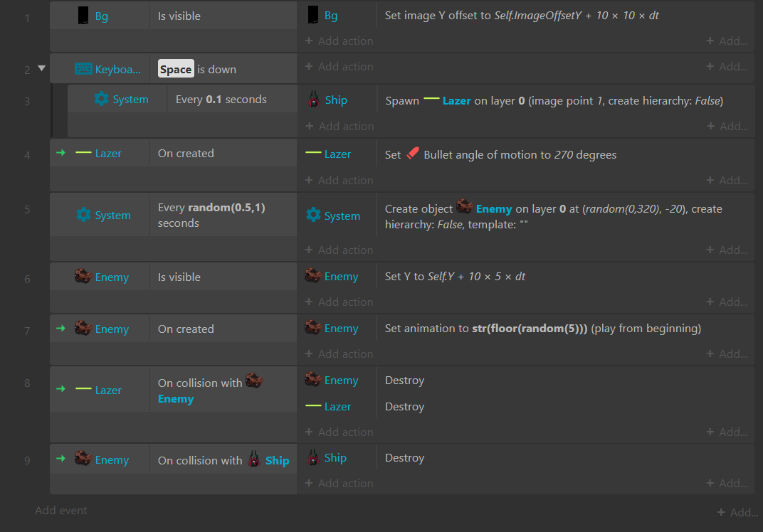This screenshot has height=532, width=763.
Task: Click the green trigger arrow on event 9
Action: (x=60, y=458)
